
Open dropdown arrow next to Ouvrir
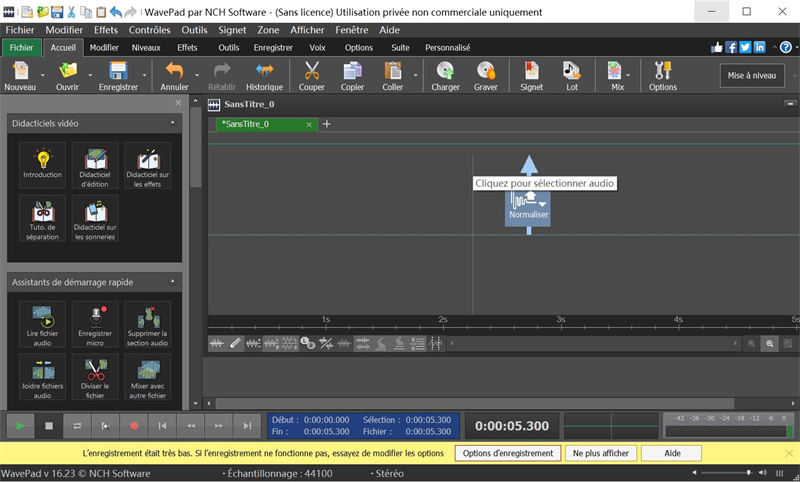coord(90,75)
